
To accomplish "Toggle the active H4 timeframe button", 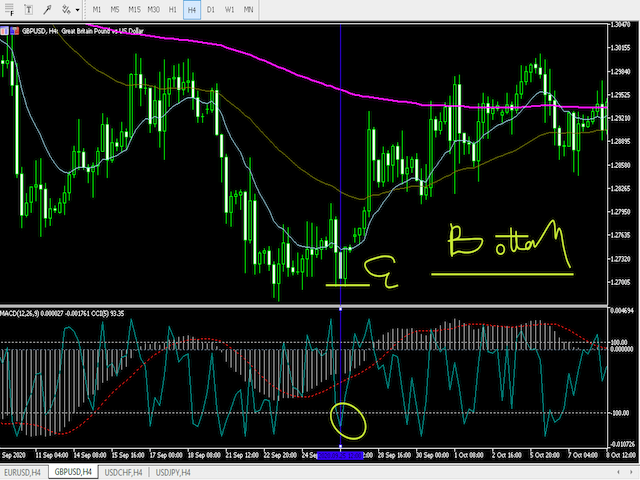I will tap(192, 10).
